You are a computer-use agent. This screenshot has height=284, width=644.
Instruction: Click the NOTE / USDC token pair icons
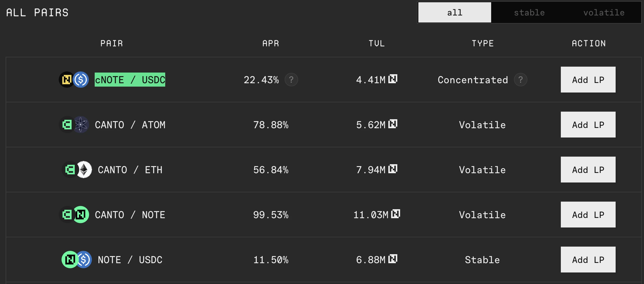click(x=77, y=260)
